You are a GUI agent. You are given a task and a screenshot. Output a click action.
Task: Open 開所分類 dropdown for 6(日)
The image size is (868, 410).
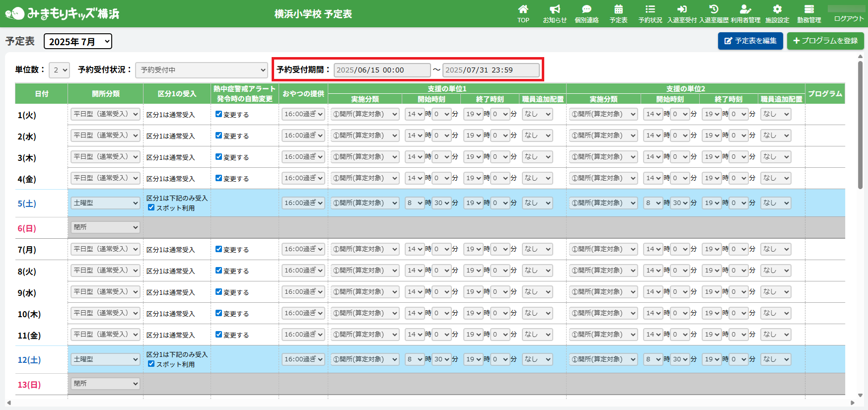tap(105, 227)
